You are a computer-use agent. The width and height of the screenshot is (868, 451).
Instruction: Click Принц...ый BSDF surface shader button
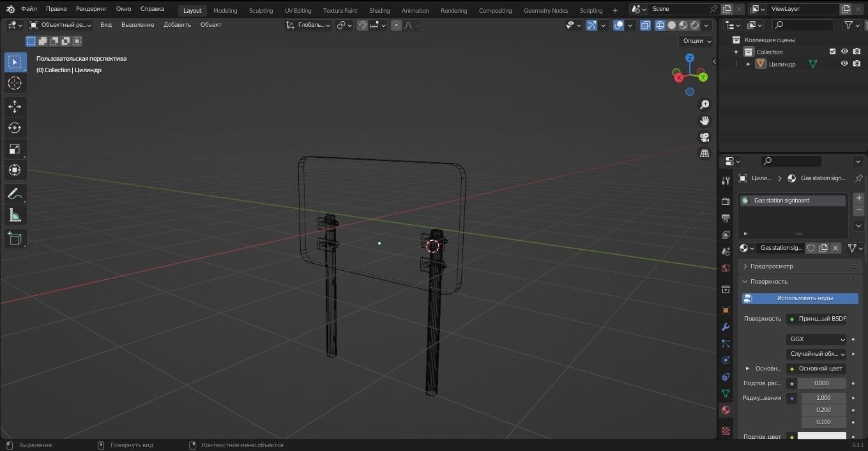pyautogui.click(x=816, y=318)
